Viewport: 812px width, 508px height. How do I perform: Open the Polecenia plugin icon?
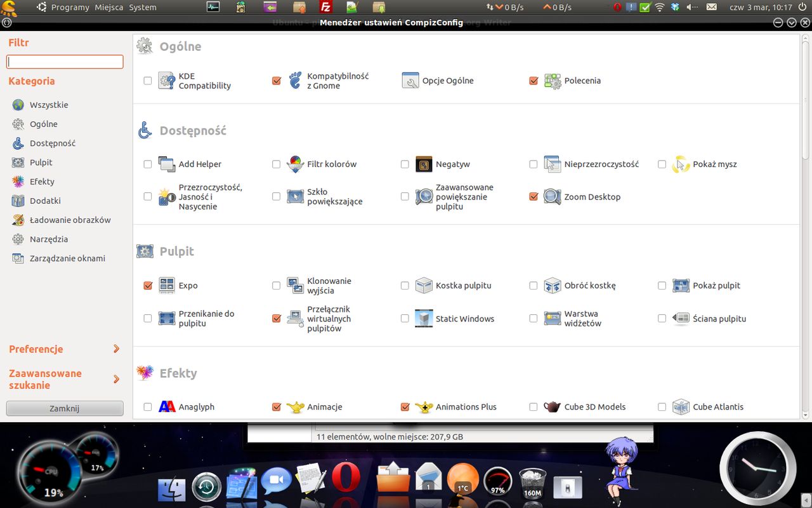click(x=553, y=81)
